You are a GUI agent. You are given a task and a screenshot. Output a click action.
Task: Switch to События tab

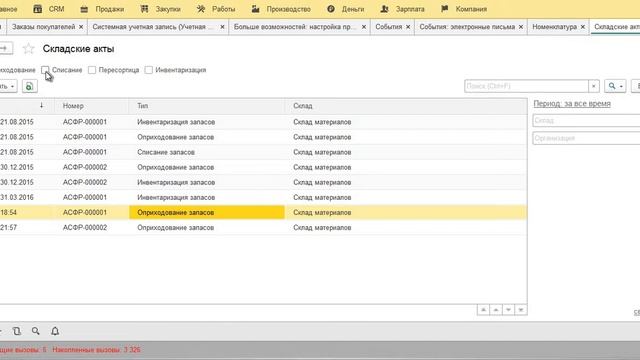(x=389, y=27)
